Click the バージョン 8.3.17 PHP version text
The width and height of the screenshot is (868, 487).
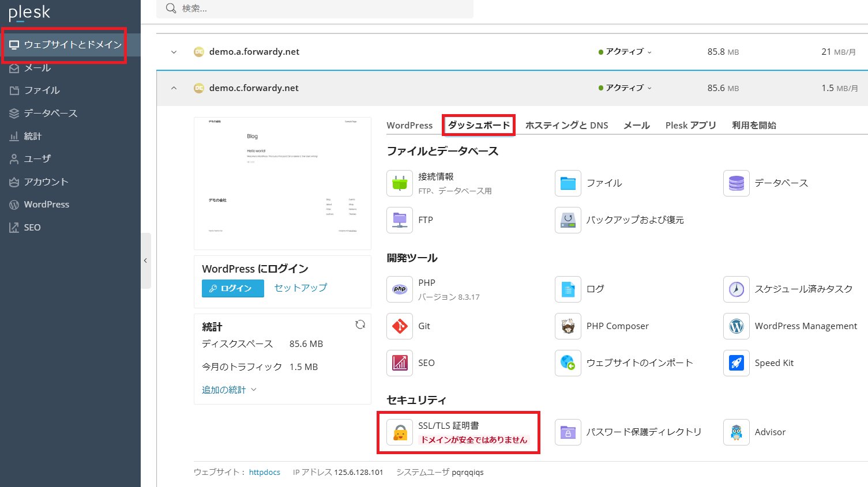coord(449,297)
